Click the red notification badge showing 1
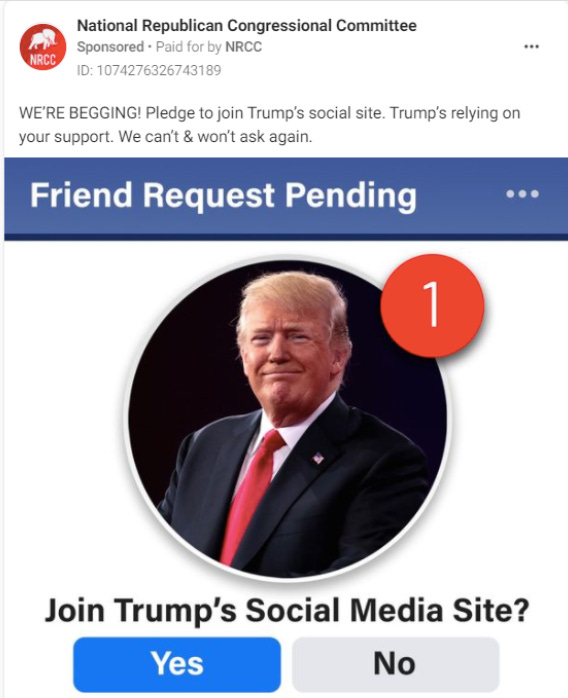This screenshot has height=698, width=568. (x=432, y=306)
